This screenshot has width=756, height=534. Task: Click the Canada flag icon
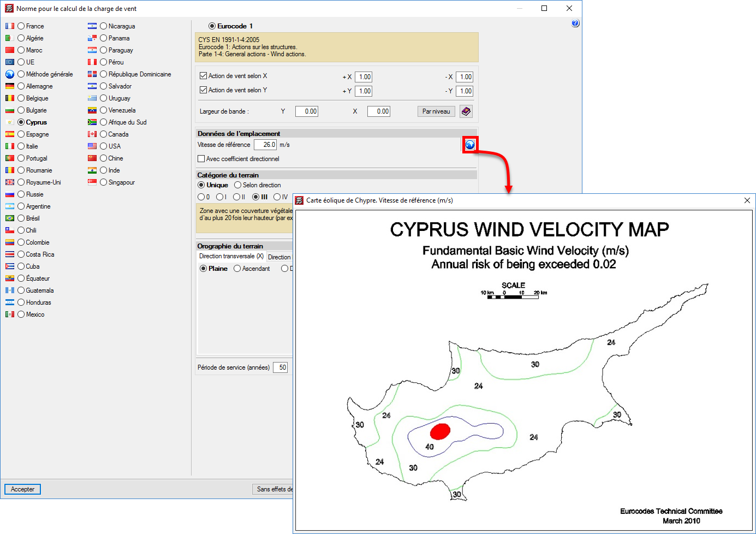[92, 134]
